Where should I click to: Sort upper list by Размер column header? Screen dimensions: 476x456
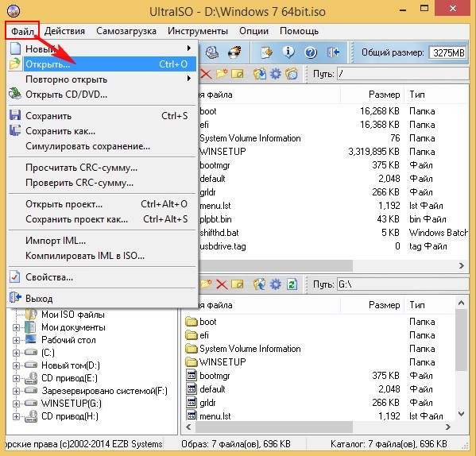click(x=372, y=95)
